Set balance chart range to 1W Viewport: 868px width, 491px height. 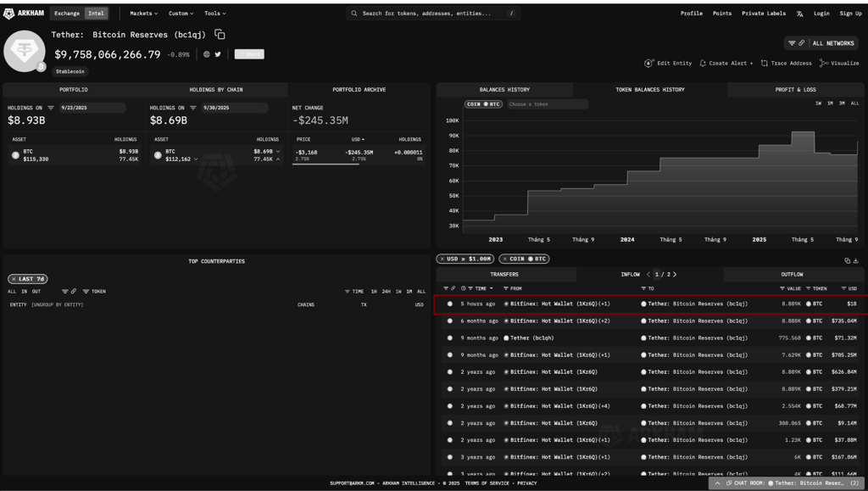click(x=818, y=103)
